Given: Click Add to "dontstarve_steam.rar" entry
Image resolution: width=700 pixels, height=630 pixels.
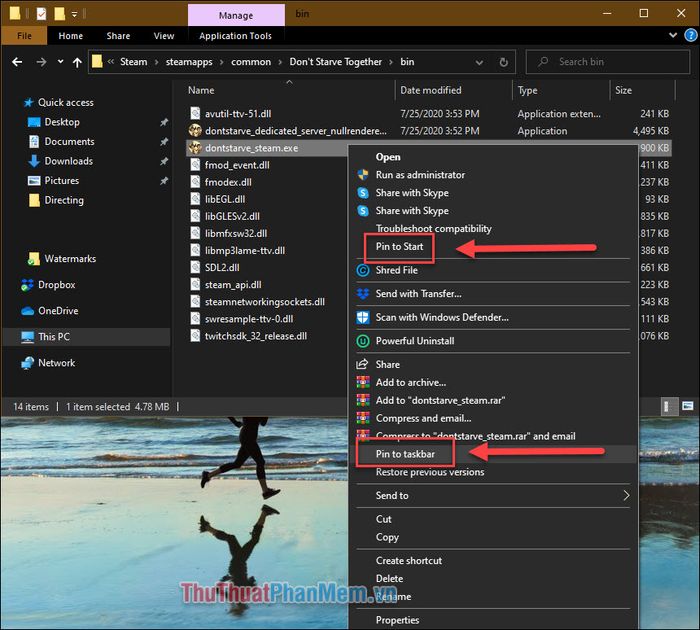Looking at the screenshot, I should tap(440, 400).
